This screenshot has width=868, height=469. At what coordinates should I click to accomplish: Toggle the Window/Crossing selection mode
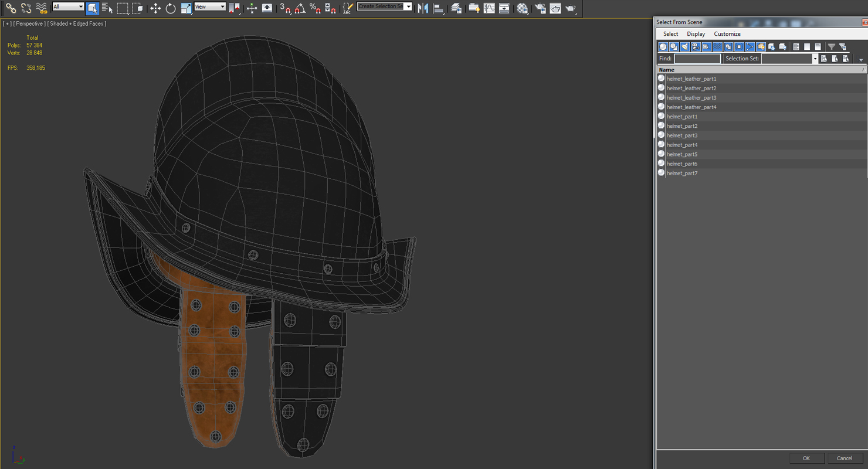(x=138, y=8)
